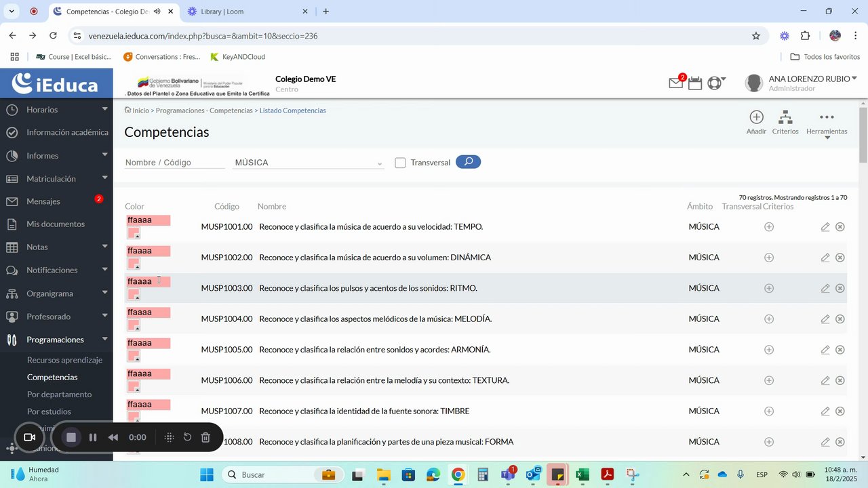Restart the Loom recording

pos(187,437)
